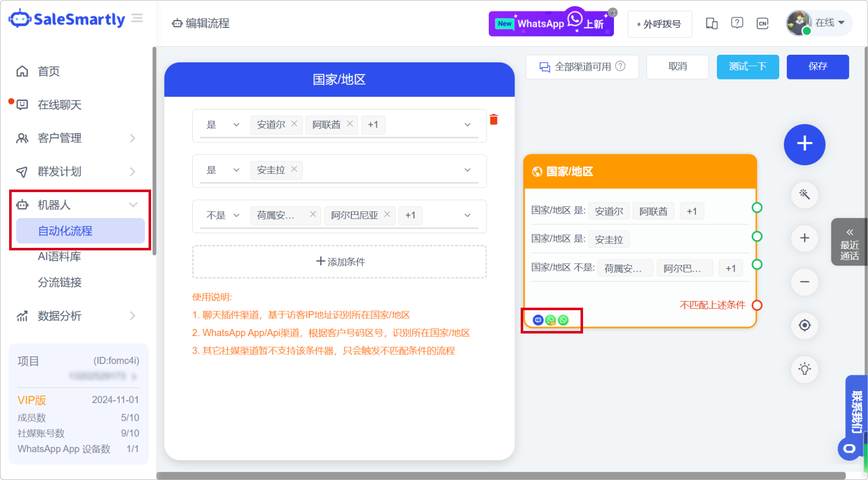Screen dimensions: 868x480
Task: Click the magic wand auto-arrange icon
Action: pos(804,195)
